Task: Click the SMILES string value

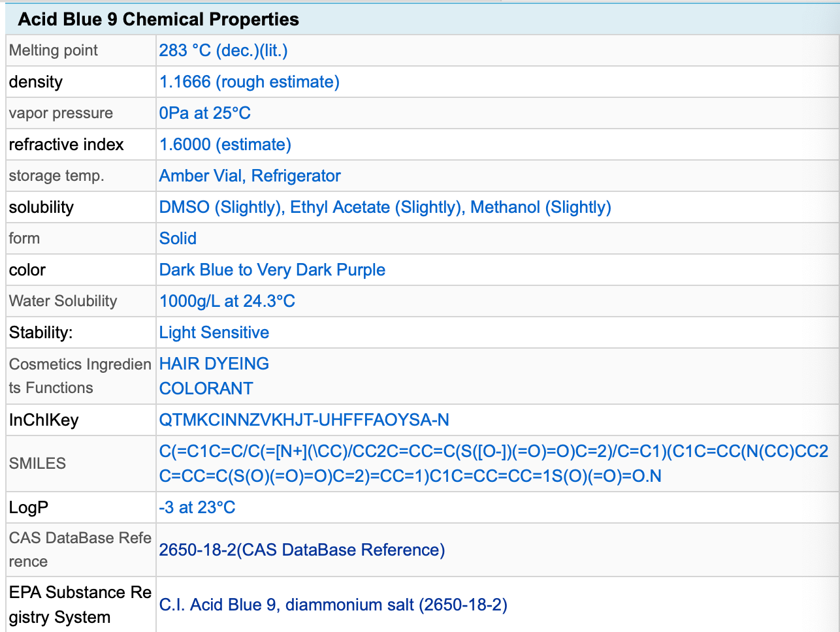Action: [494, 464]
